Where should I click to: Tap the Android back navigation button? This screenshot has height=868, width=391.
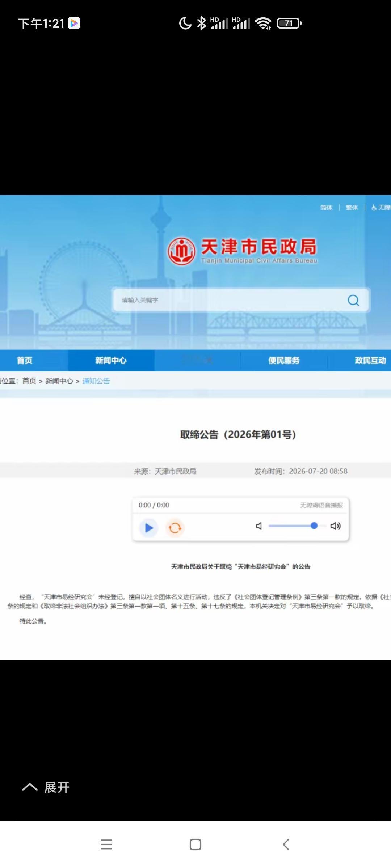pos(286,844)
